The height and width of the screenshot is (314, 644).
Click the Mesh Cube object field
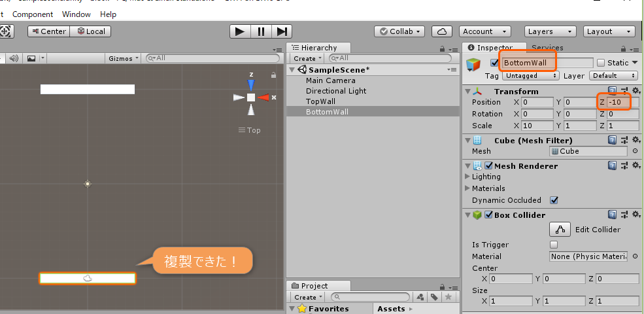588,151
